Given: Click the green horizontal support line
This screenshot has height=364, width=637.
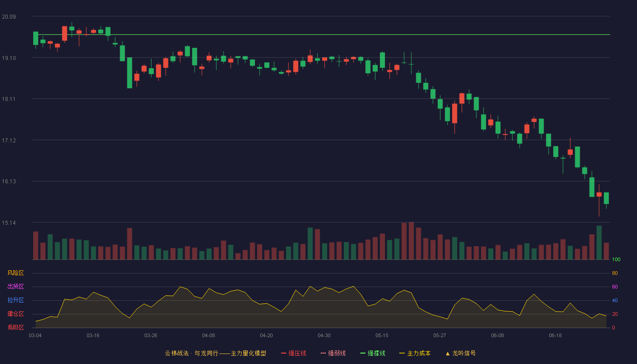Looking at the screenshot, I should (x=321, y=35).
